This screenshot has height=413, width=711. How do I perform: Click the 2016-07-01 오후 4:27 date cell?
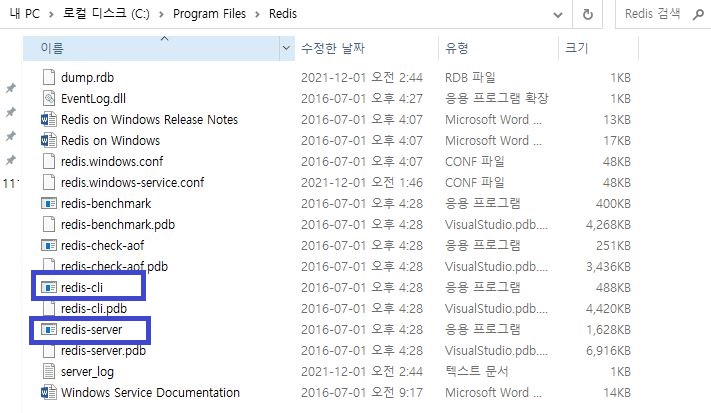pyautogui.click(x=362, y=98)
